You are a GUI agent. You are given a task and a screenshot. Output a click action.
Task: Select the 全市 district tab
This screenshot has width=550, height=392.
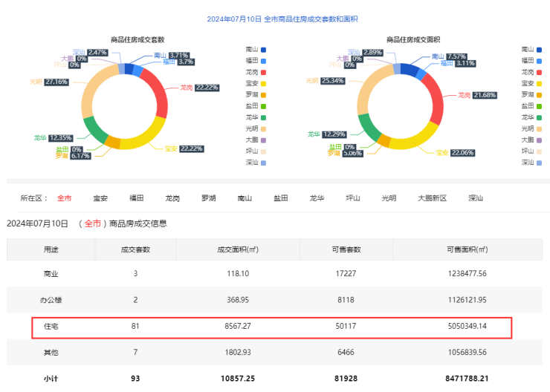65,198
